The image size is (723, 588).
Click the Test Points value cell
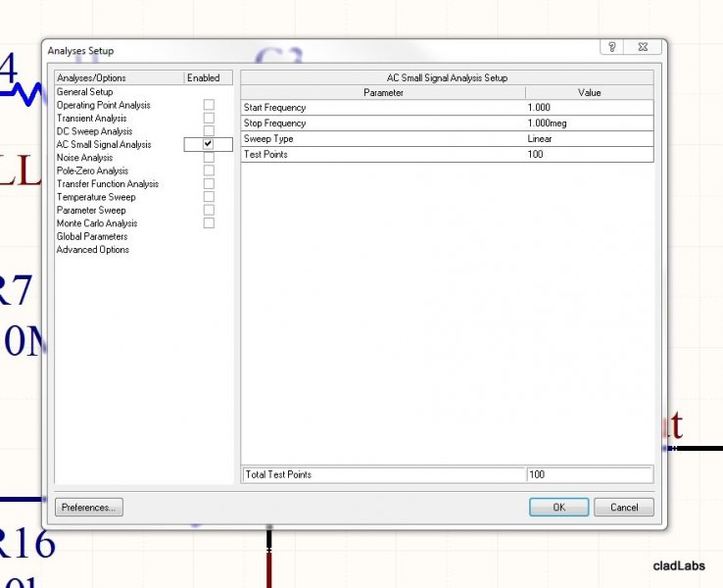(x=588, y=155)
